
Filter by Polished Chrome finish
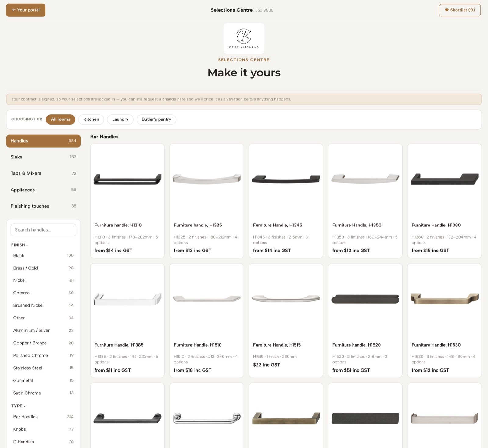pos(43,355)
